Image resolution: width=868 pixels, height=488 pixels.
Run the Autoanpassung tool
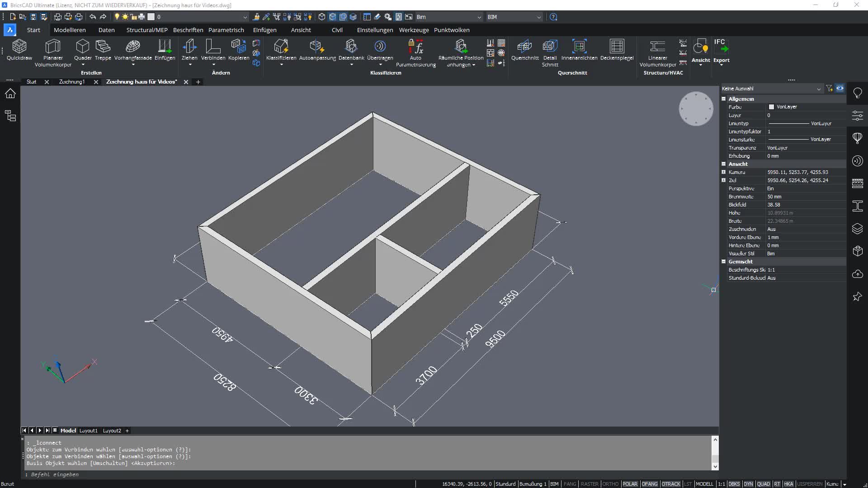[317, 50]
